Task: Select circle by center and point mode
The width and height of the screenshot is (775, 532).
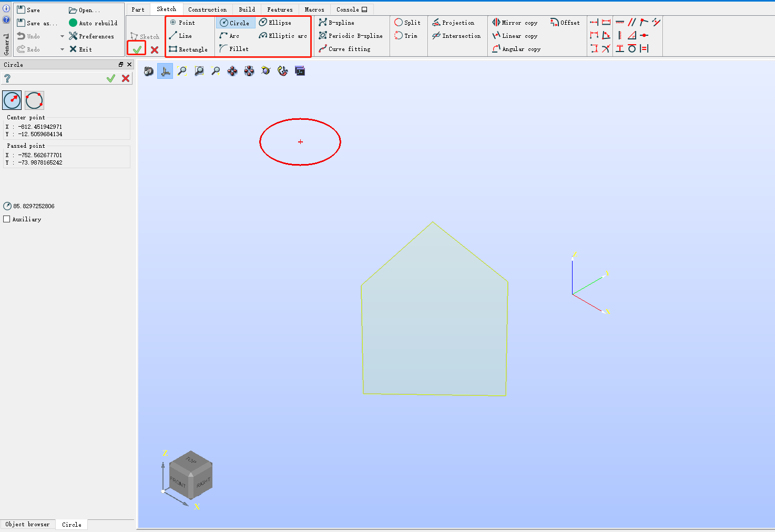Action: 12,100
